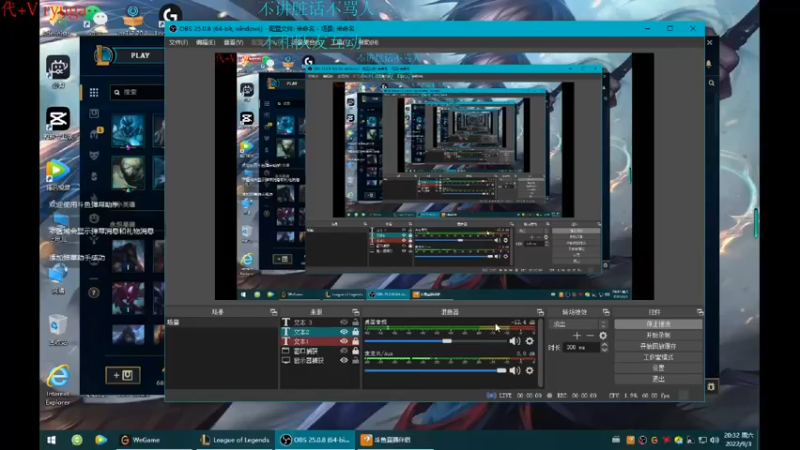Click the PLAY button in League client
800x450 pixels.
(140, 56)
